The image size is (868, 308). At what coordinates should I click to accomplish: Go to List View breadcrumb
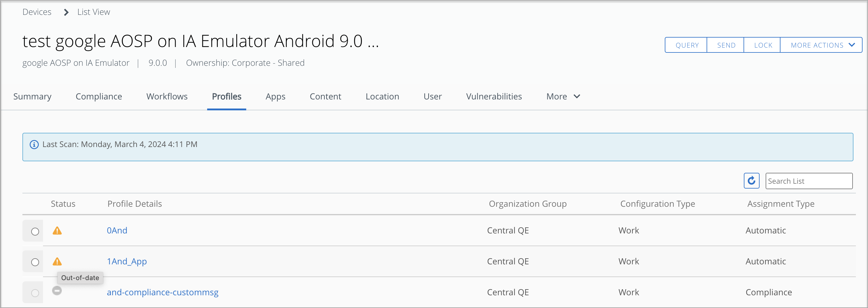coord(93,12)
